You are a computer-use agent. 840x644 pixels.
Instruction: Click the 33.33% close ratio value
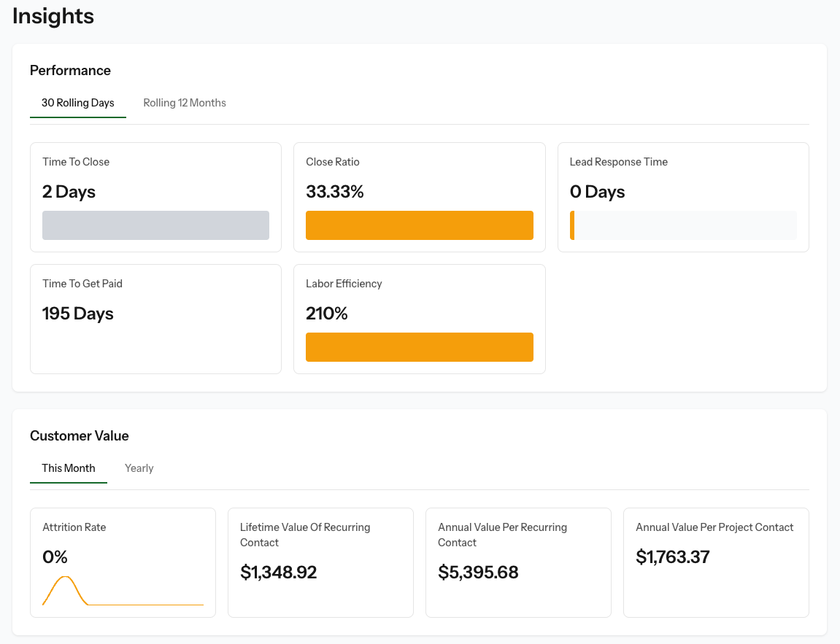tap(335, 192)
